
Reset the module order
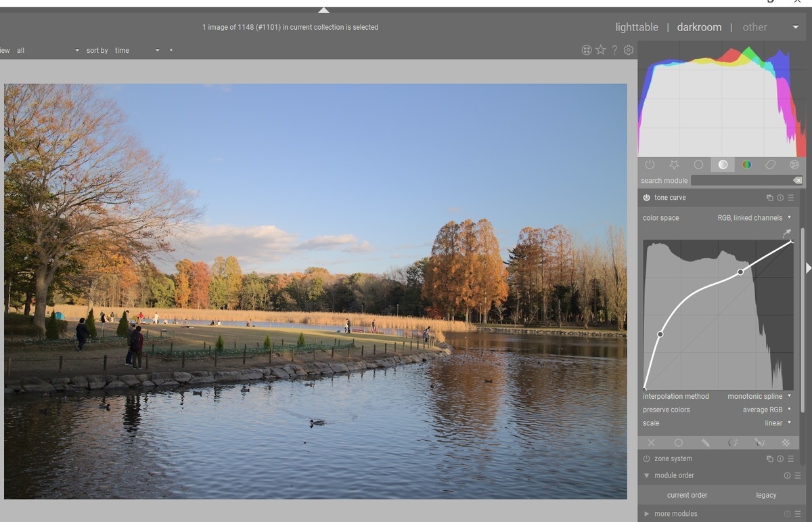click(x=787, y=475)
